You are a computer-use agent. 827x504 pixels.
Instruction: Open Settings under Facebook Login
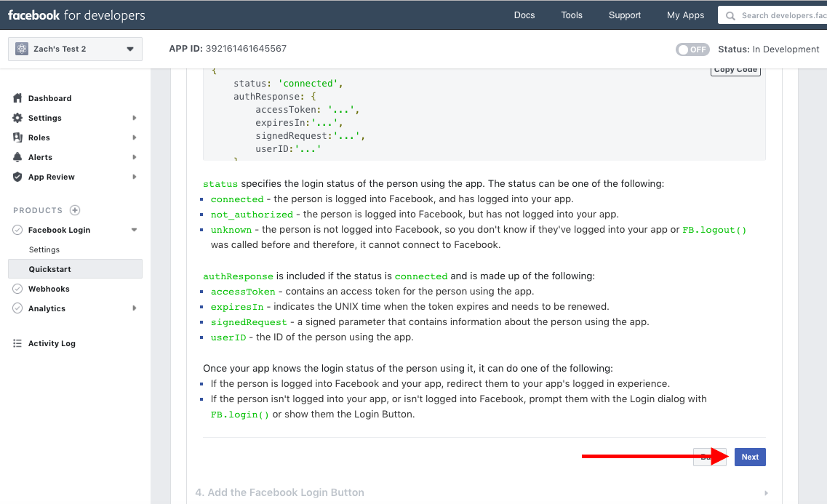[x=44, y=249]
